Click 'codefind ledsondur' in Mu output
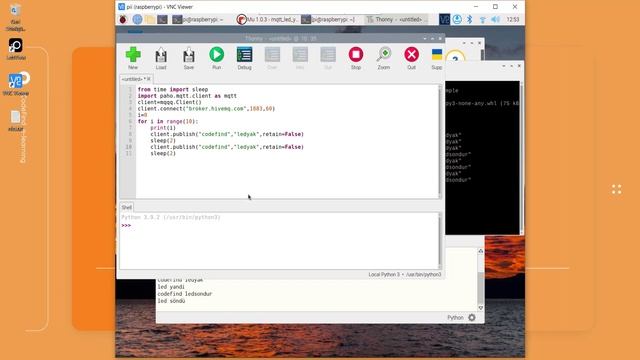640x360 pixels. pyautogui.click(x=184, y=294)
